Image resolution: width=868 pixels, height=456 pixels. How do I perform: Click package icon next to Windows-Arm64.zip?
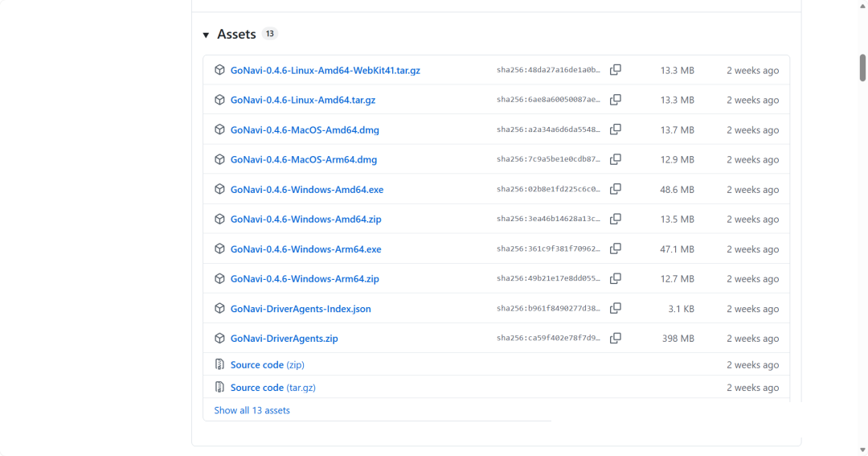(x=219, y=278)
